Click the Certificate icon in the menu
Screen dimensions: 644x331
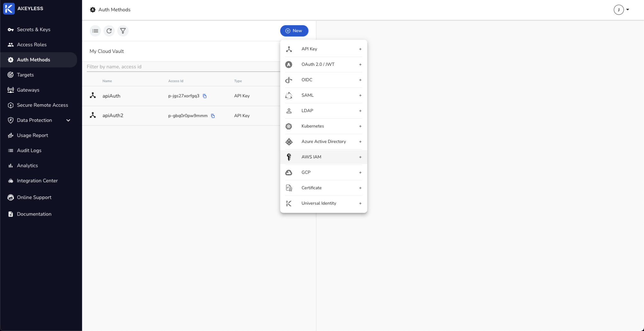click(x=289, y=188)
